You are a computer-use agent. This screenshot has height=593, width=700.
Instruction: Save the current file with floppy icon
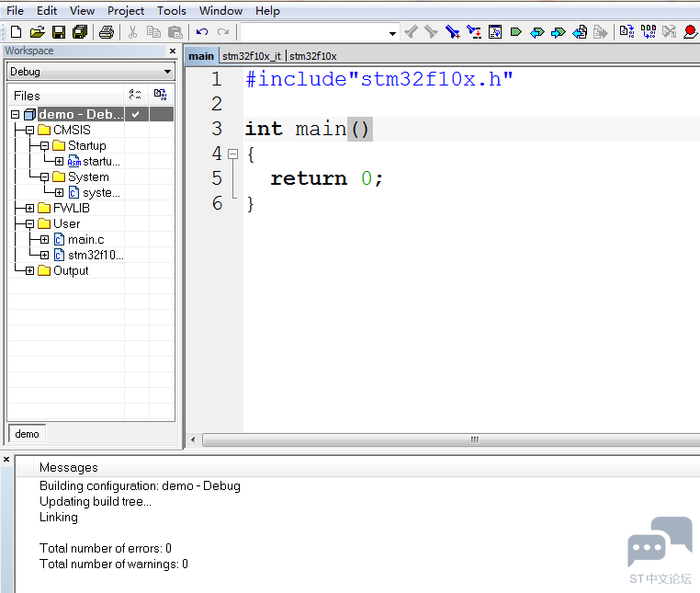click(x=59, y=32)
